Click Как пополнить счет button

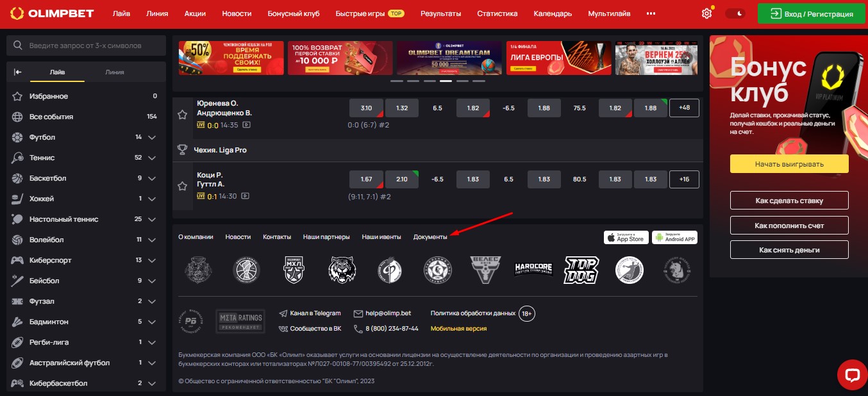click(x=789, y=226)
